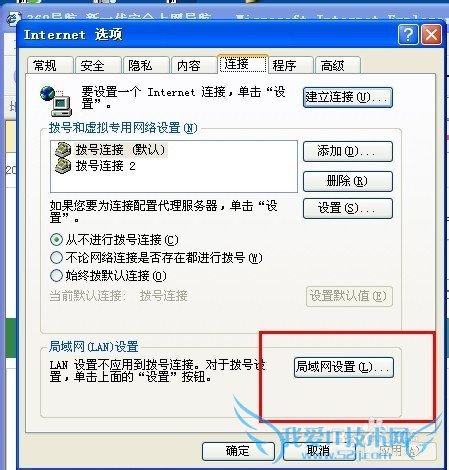Click the IE page icon in background window
Image resolution: width=449 pixels, height=470 pixels.
pyautogui.click(x=14, y=18)
